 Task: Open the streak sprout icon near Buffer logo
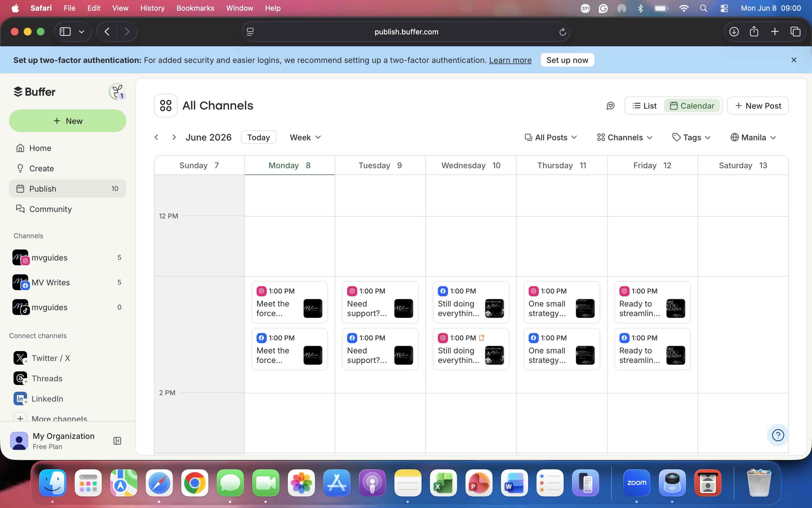tap(117, 91)
